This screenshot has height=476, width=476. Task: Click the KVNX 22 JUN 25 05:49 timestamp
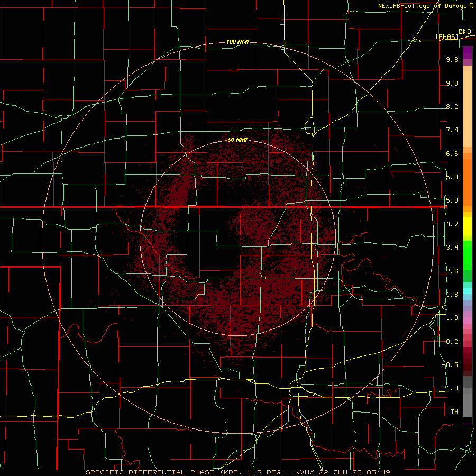[342, 472]
